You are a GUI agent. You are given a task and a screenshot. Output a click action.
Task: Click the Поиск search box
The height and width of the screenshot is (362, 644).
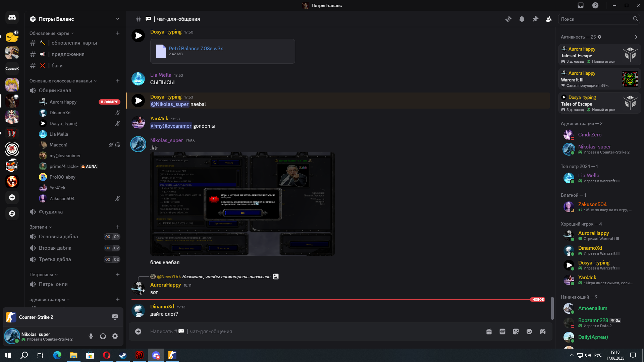click(598, 19)
